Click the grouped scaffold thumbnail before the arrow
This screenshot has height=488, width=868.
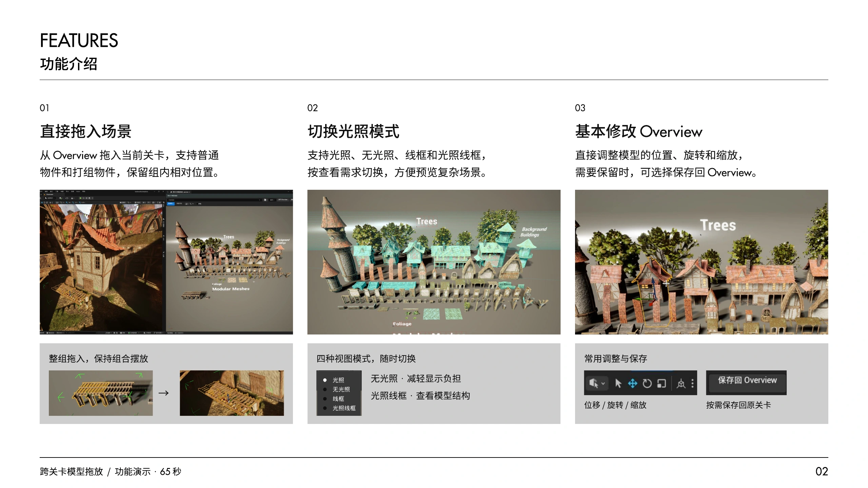pos(101,393)
